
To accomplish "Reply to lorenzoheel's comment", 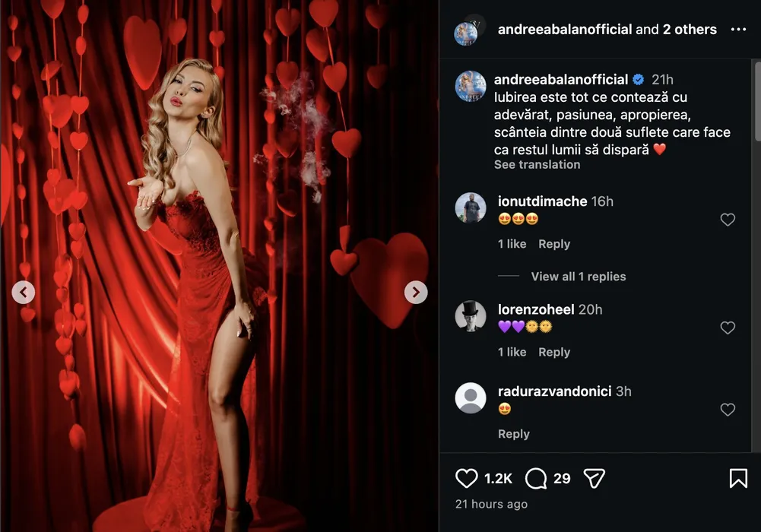I will (553, 352).
